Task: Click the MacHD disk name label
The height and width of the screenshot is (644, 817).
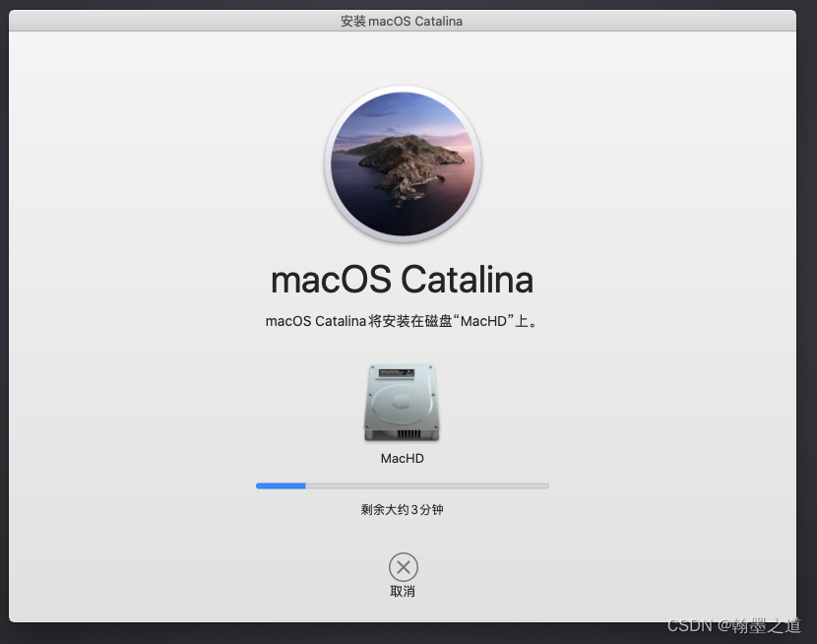Action: point(403,459)
